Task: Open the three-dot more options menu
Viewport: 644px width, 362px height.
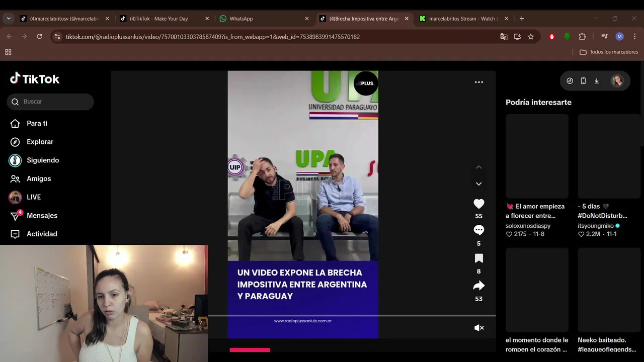Action: [478, 82]
